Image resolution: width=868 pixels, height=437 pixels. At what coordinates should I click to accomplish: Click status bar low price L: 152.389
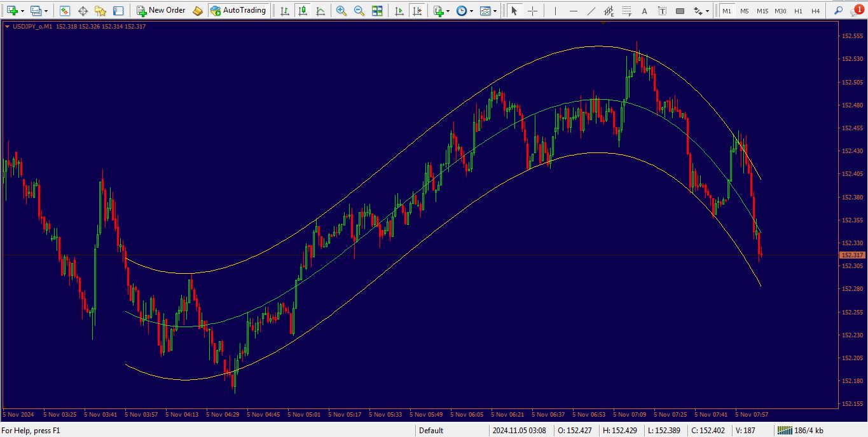[x=663, y=431]
